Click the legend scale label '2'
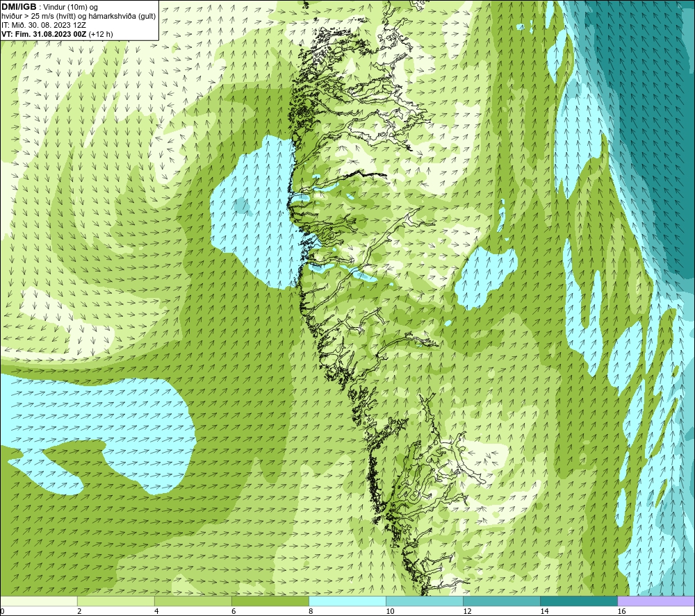Viewport: 695px width, 616px height. click(79, 612)
